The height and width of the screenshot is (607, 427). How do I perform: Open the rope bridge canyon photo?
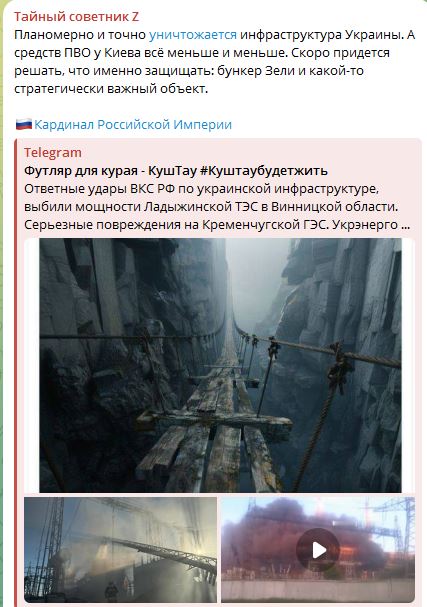point(220,365)
